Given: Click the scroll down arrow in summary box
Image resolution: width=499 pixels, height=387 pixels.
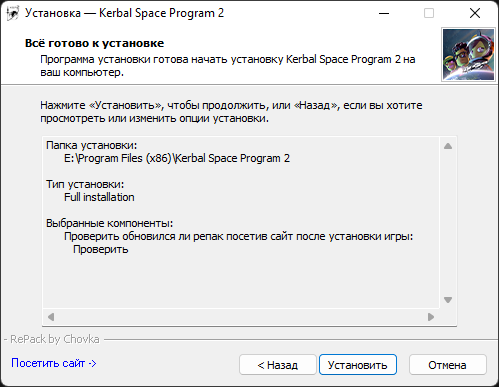Looking at the screenshot, I should [448, 300].
